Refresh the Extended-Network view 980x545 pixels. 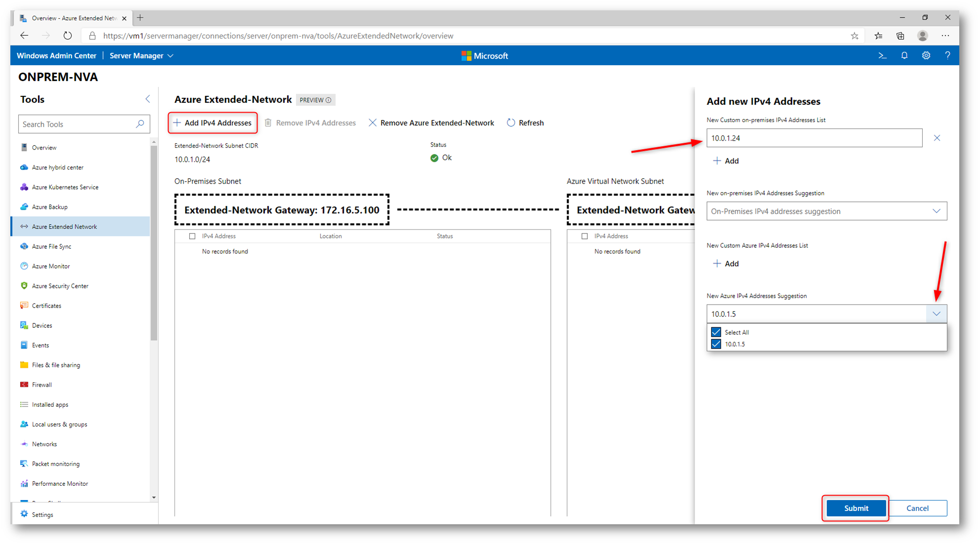(525, 122)
